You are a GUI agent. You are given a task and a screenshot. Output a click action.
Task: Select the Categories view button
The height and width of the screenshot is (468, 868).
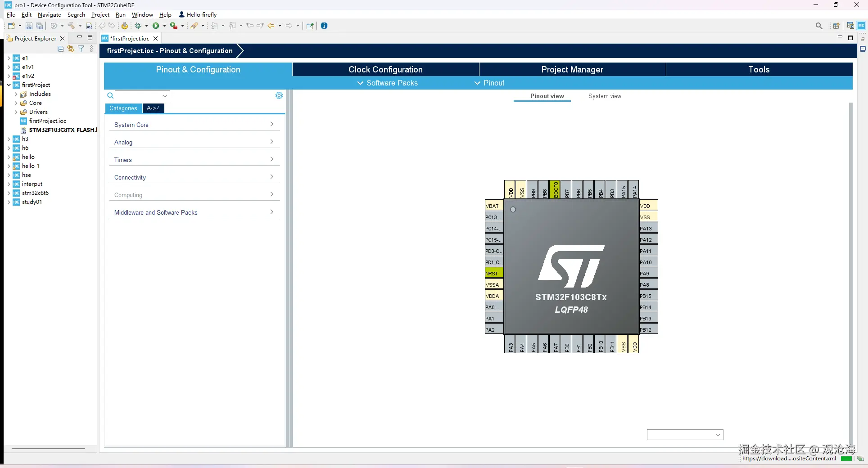point(123,108)
